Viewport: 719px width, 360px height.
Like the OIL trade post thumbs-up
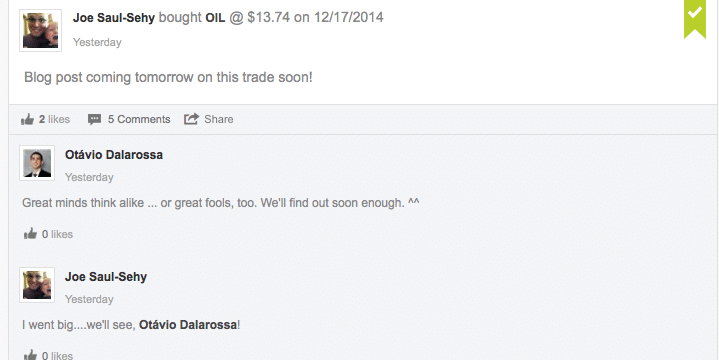pyautogui.click(x=28, y=119)
